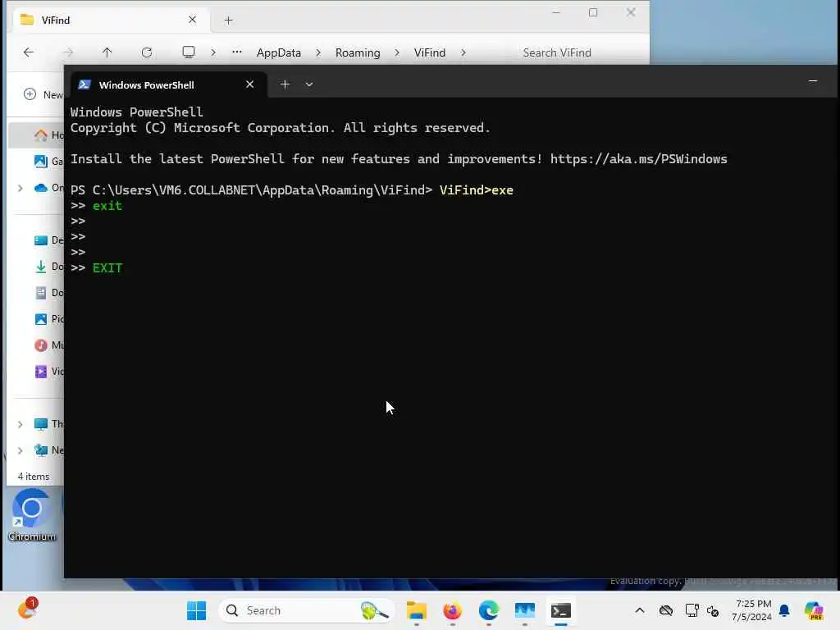
Task: Expand chevron after AppData breadcrumb
Action: pyautogui.click(x=318, y=52)
